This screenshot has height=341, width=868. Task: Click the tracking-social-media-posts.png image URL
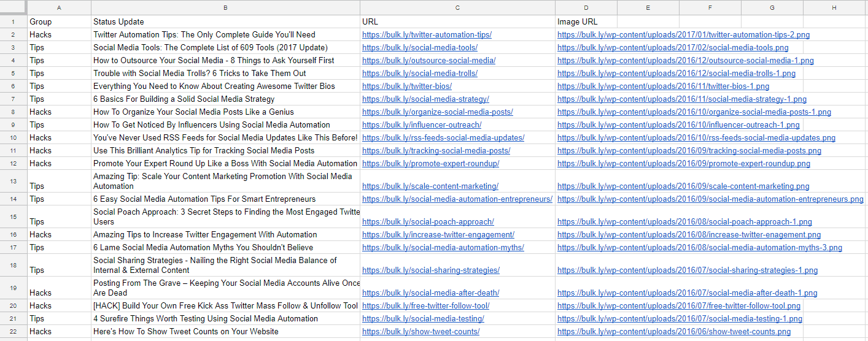pos(689,151)
